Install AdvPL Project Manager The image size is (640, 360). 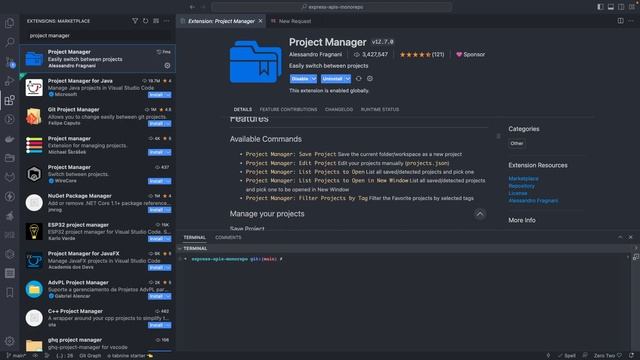(x=156, y=296)
